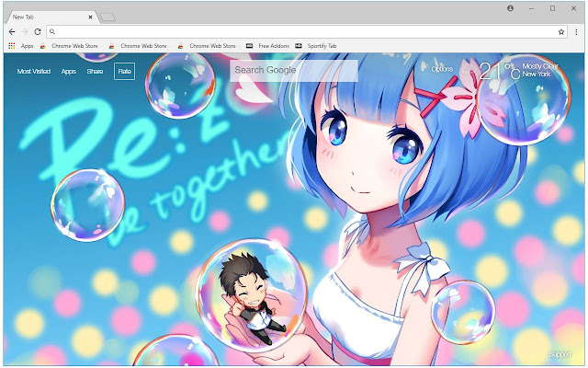This screenshot has height=368, width=588.
Task: Reload the page with the refresh icon
Action: (x=38, y=32)
